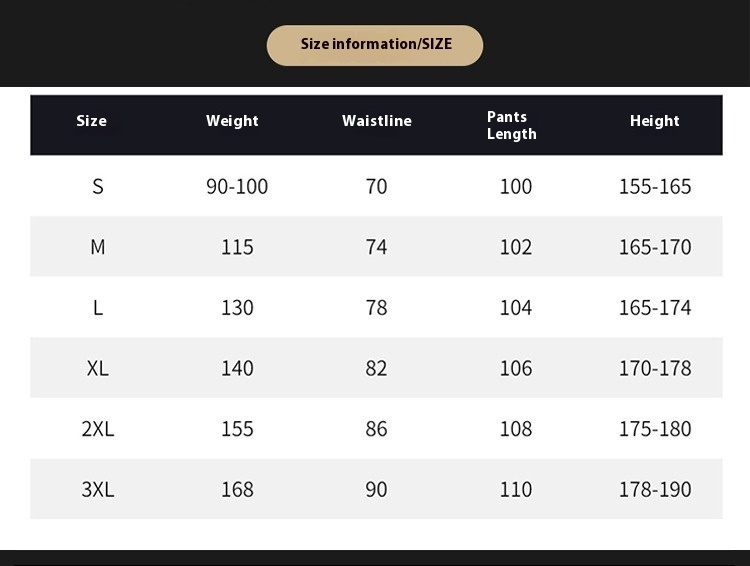Viewport: 750px width, 566px height.
Task: Click the L size row label
Action: pyautogui.click(x=98, y=308)
